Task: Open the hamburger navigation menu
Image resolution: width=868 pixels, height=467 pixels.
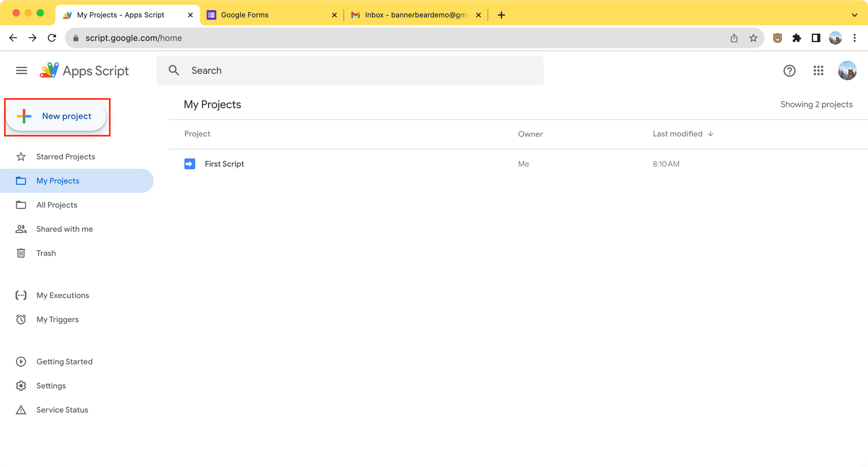Action: coord(21,70)
